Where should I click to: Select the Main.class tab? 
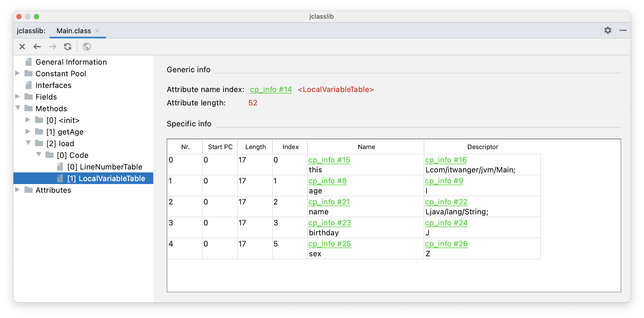(x=73, y=31)
